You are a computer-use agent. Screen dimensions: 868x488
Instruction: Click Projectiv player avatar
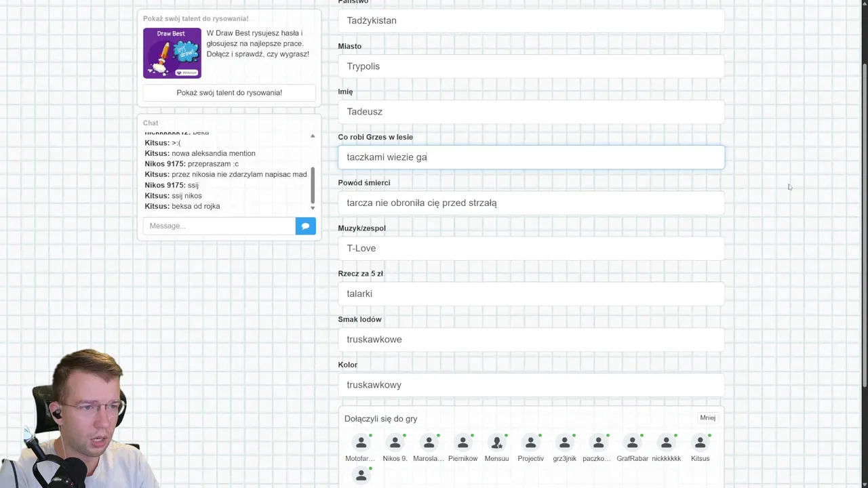530,443
